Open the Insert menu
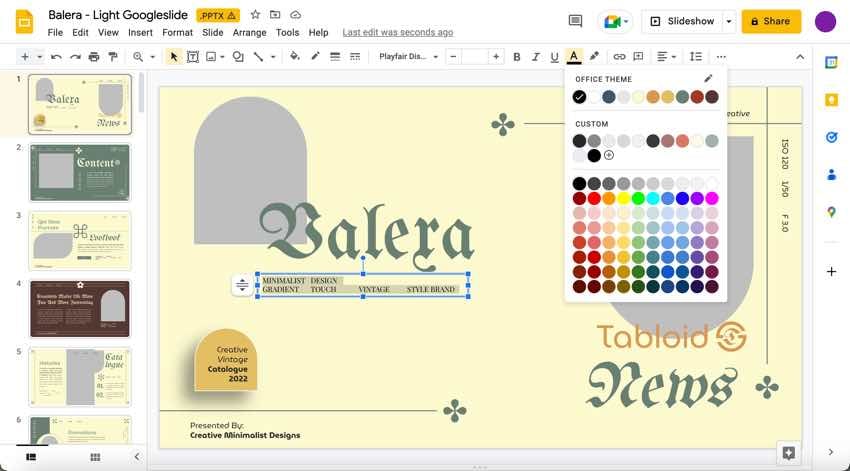This screenshot has height=471, width=850. 140,33
